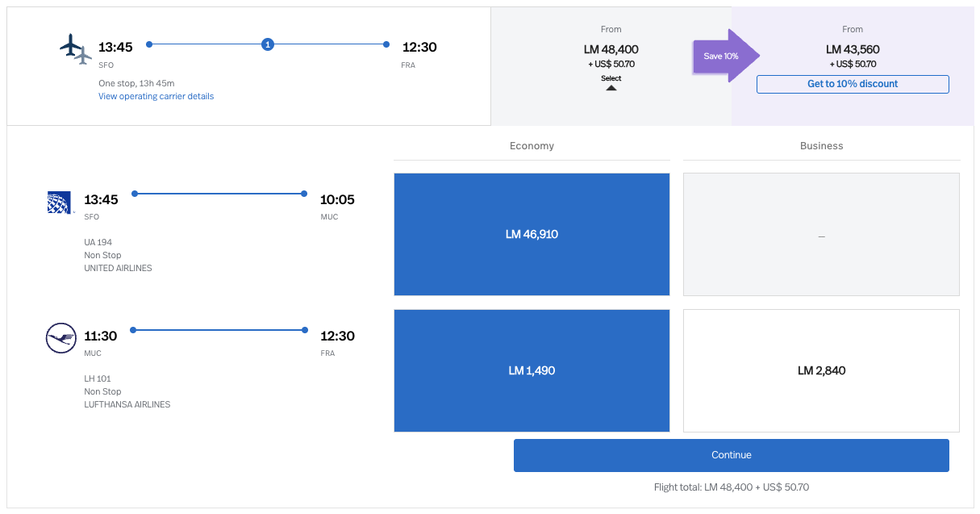Select the Economy LM 46,910 fare
The image size is (980, 514).
(532, 234)
